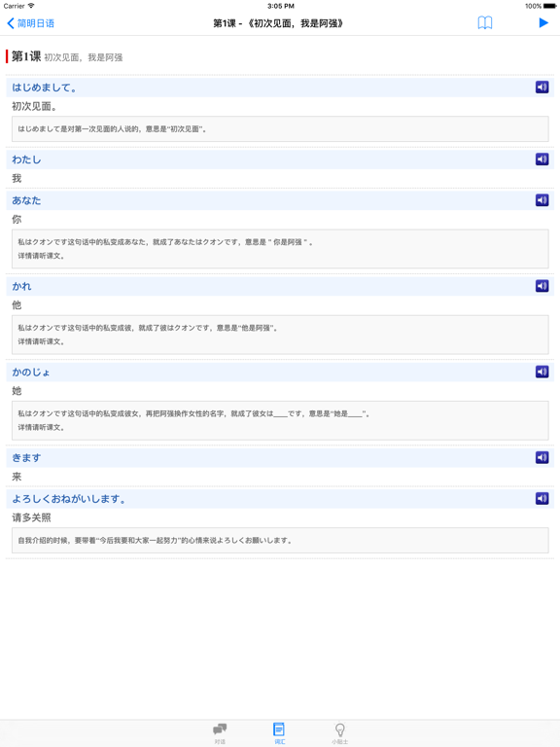Click the battery indicator in status bar

pos(549,6)
